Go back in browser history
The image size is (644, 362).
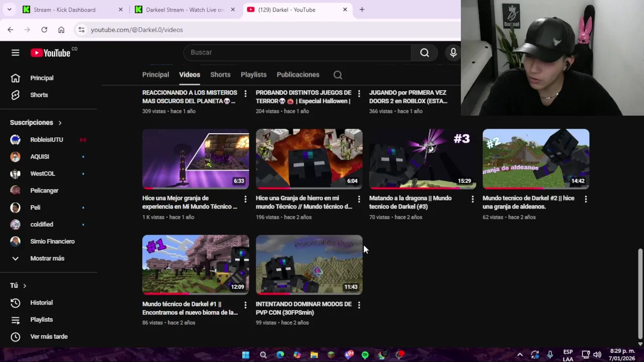coord(10,30)
